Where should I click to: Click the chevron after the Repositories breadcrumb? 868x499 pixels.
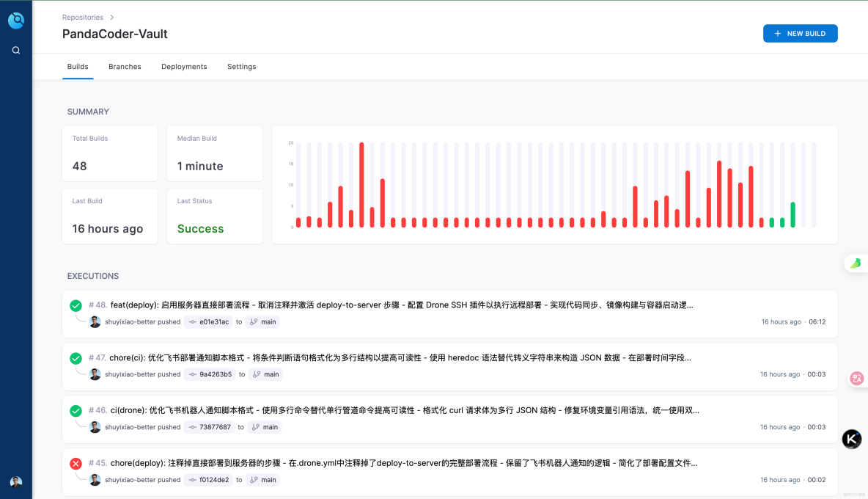(111, 17)
